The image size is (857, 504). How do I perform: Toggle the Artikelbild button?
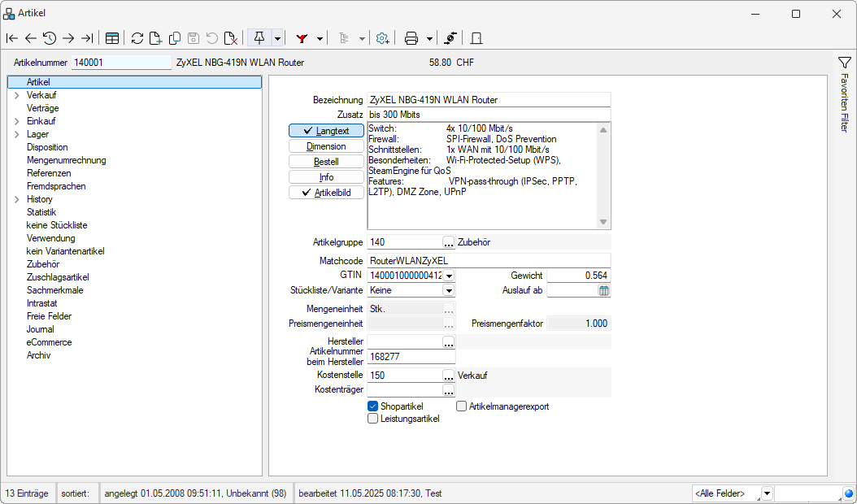click(x=326, y=193)
